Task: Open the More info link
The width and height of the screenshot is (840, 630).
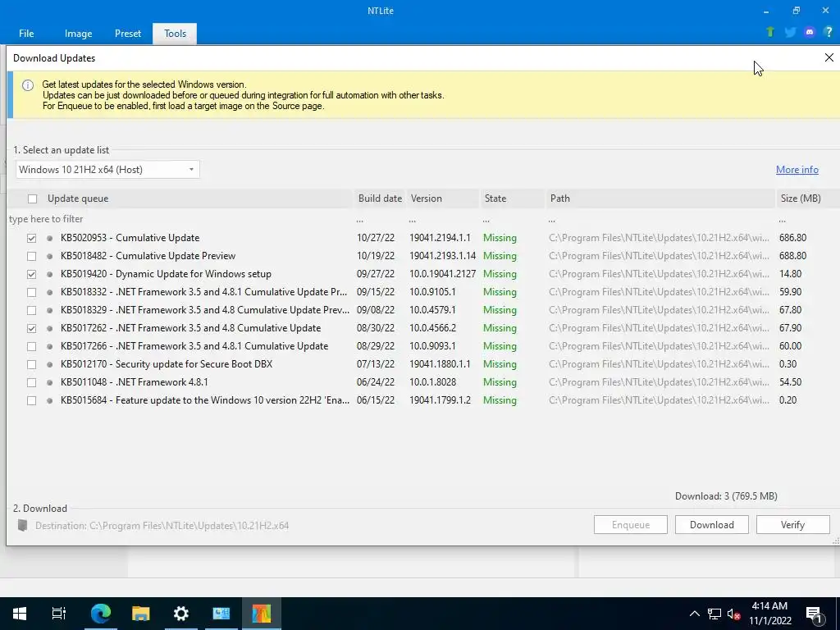Action: pyautogui.click(x=797, y=169)
